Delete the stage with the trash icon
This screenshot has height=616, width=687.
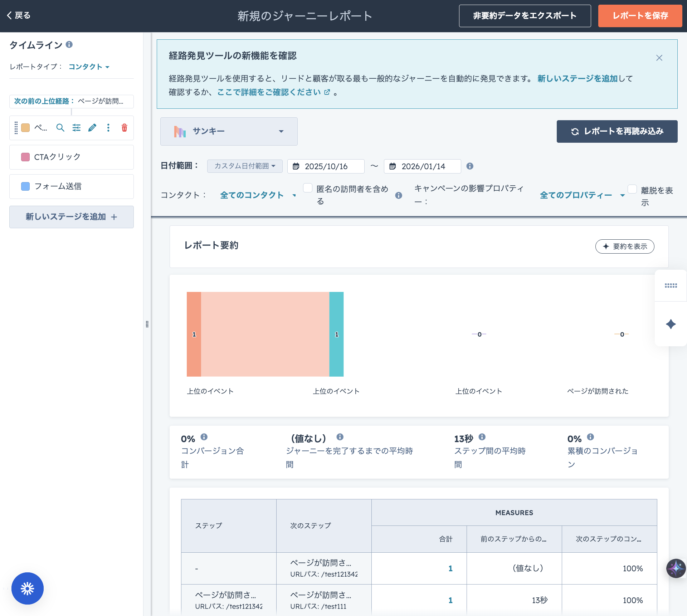[124, 128]
